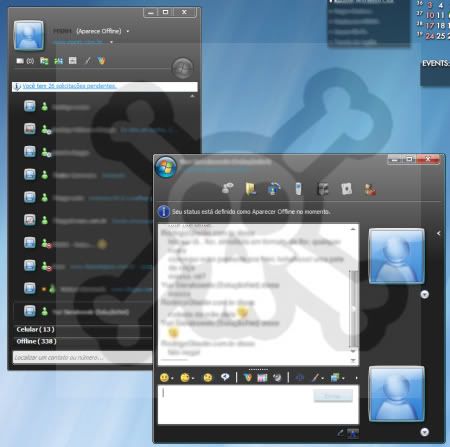Click chat history scroll-down arrow
Screen dimensions: 450x447
353,351
